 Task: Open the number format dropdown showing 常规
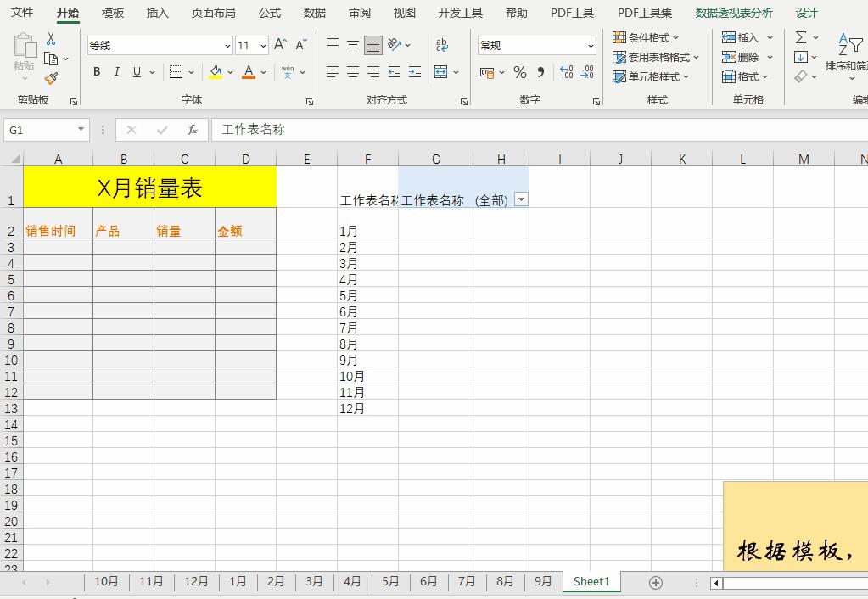[590, 45]
